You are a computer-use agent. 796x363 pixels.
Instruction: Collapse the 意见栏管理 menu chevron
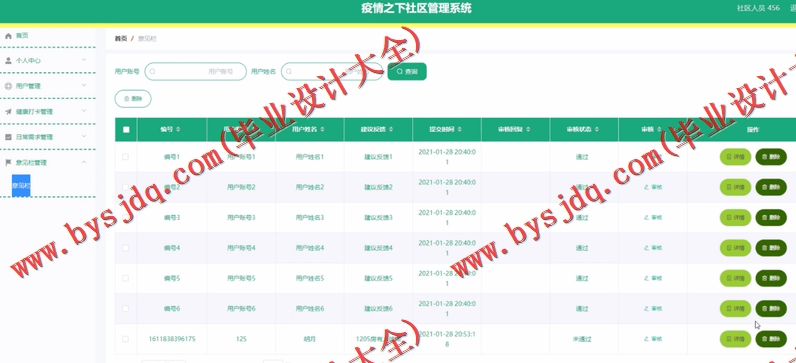click(84, 162)
